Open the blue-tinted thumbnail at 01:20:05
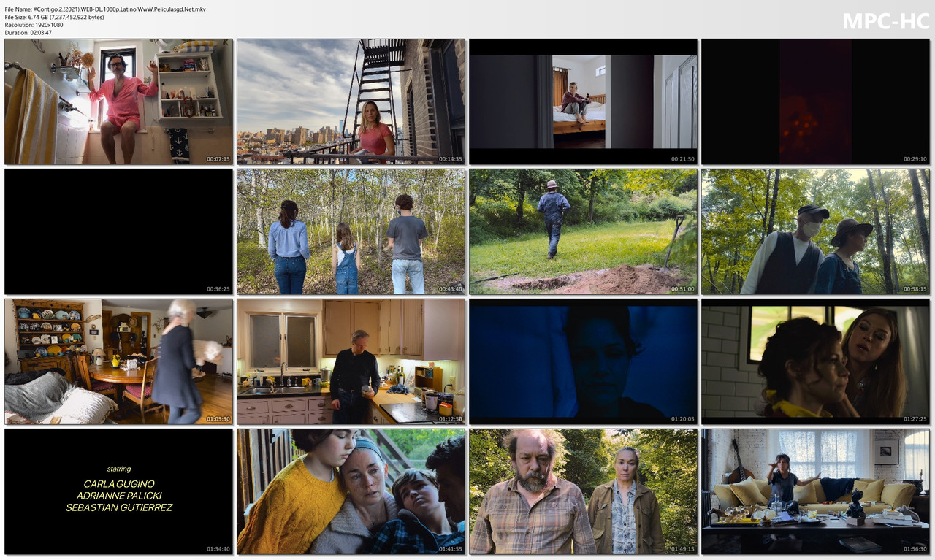The width and height of the screenshot is (935, 560). pyautogui.click(x=583, y=361)
